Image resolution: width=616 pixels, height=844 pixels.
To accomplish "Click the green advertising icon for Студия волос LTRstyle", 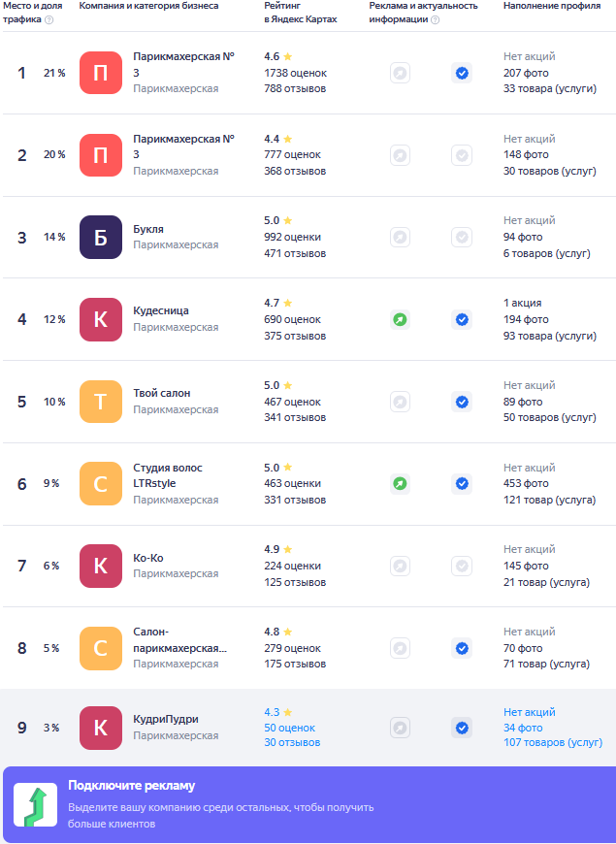I will point(400,483).
